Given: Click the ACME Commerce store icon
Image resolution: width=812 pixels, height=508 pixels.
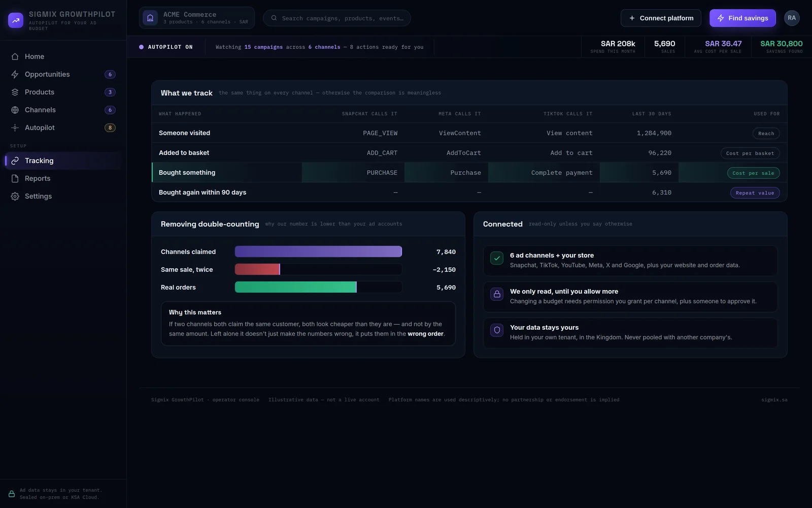Looking at the screenshot, I should [x=150, y=18].
